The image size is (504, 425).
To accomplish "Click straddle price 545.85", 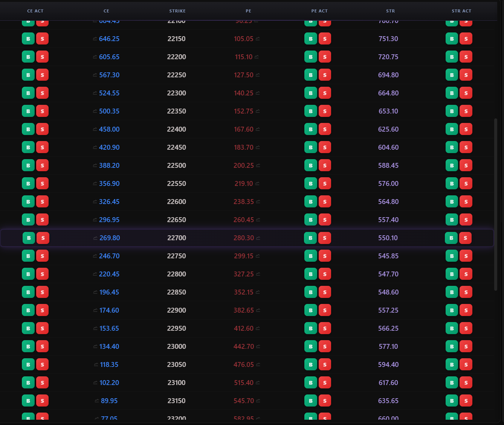I will (x=388, y=256).
